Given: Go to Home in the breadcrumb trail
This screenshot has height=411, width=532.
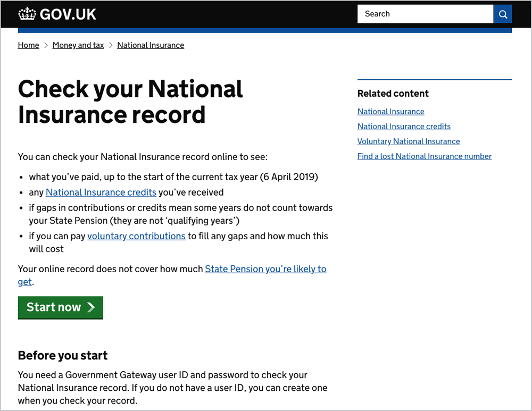Looking at the screenshot, I should coord(28,45).
